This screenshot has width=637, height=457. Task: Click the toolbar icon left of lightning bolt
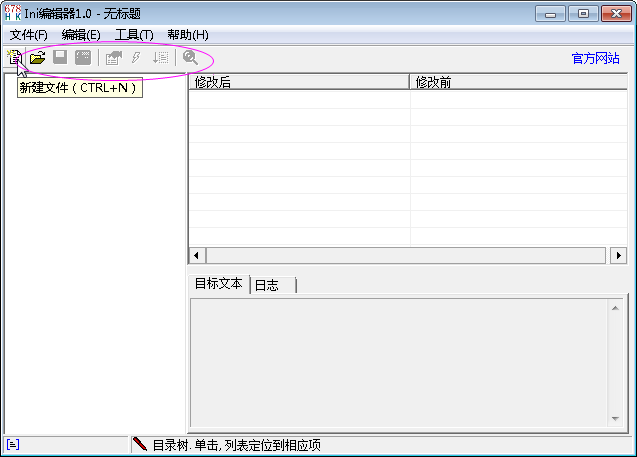pos(113,58)
